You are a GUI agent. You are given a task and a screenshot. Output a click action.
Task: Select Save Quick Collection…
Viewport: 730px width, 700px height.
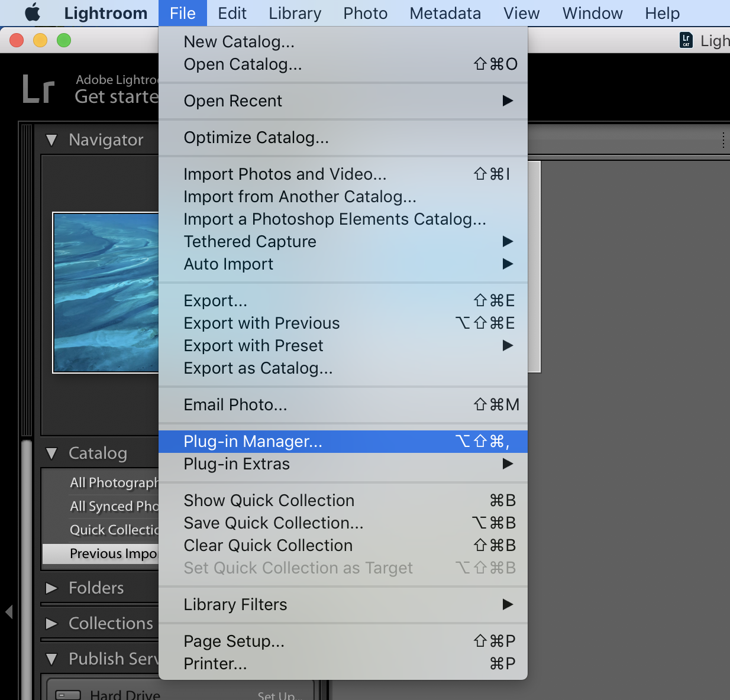click(x=343, y=523)
